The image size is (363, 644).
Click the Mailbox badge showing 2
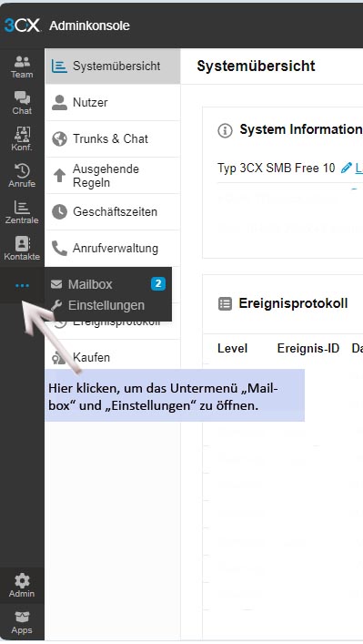click(158, 284)
